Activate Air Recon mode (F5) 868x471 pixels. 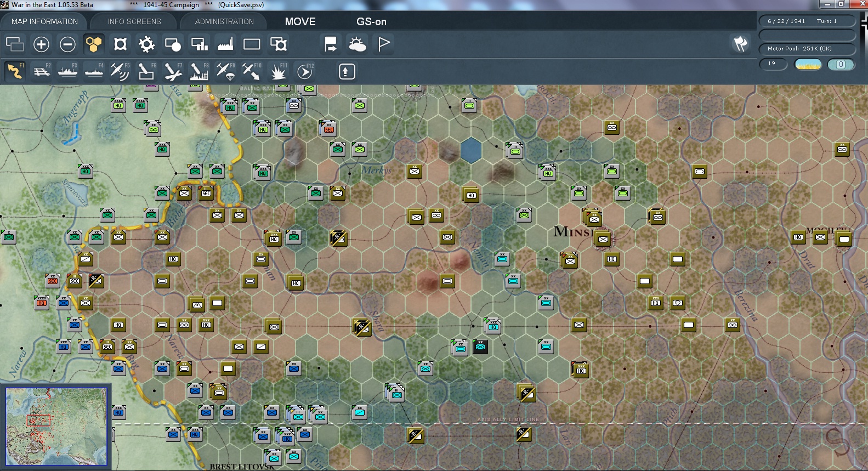(120, 71)
